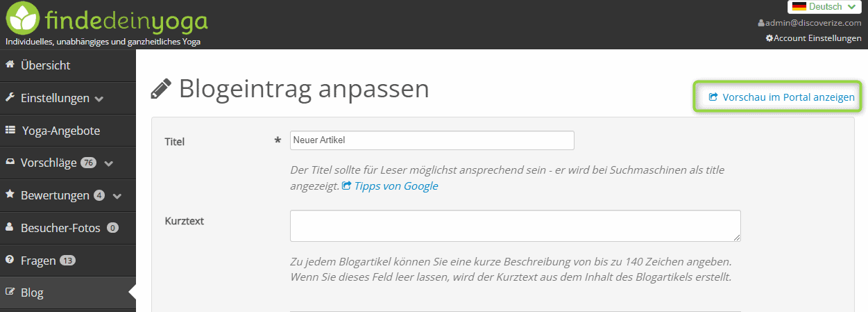Image resolution: width=868 pixels, height=312 pixels.
Task: Click the Kurztext field label
Action: coord(184,221)
